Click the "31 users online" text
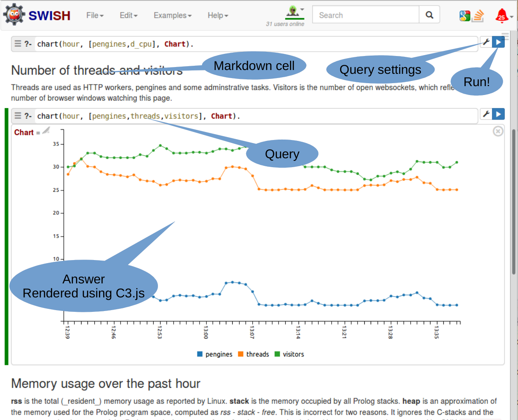Viewport: 518px width, 420px height. 285,24
